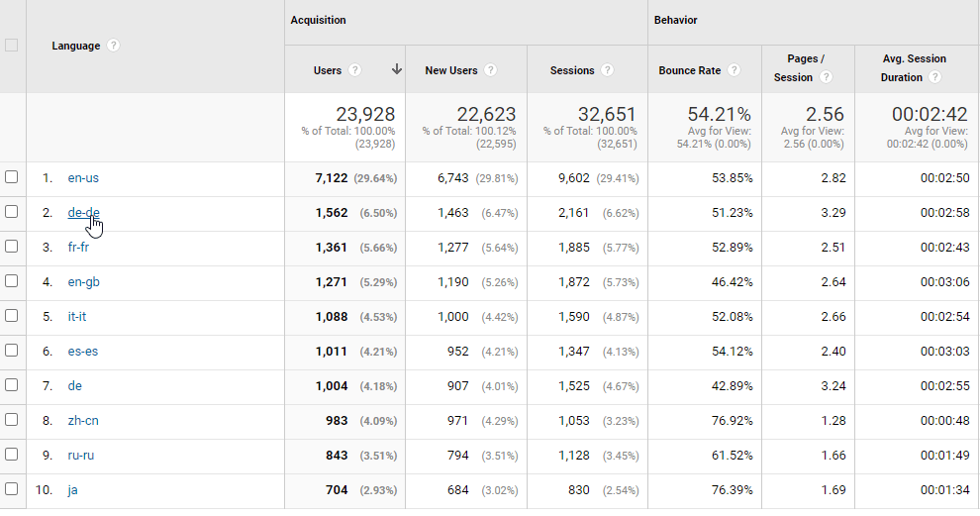Image resolution: width=980 pixels, height=516 pixels.
Task: Toggle the select-all checkbox in header
Action: tap(11, 45)
